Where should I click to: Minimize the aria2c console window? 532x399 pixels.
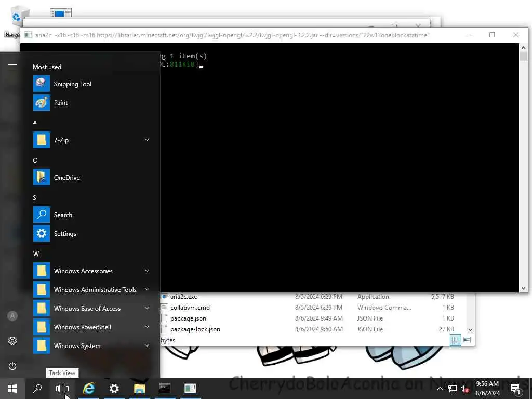[x=468, y=35]
